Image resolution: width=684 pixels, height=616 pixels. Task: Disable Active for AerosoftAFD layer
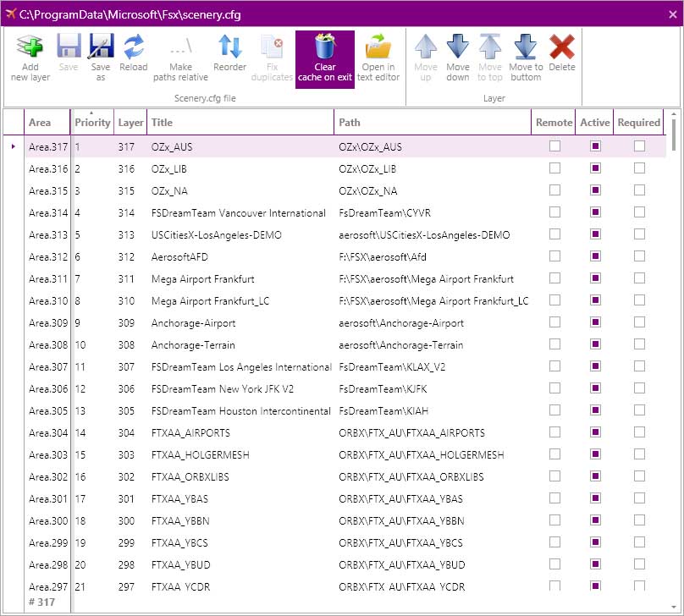tap(595, 256)
